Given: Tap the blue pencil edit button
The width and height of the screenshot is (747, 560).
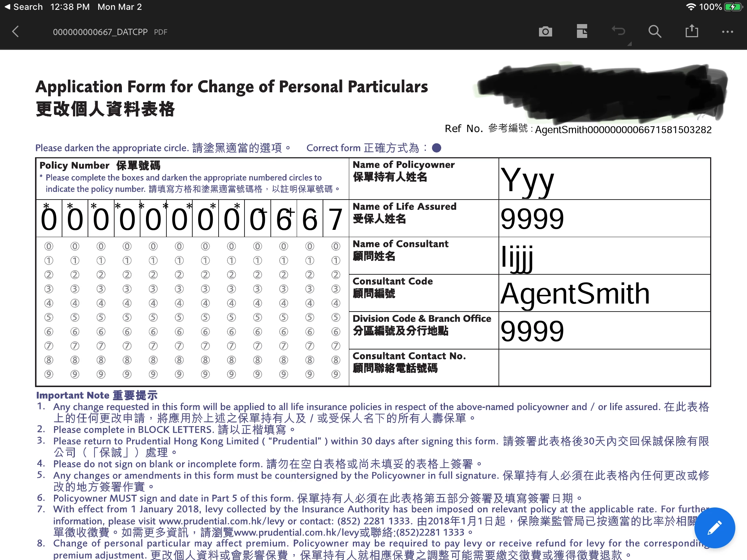Looking at the screenshot, I should pyautogui.click(x=715, y=528).
